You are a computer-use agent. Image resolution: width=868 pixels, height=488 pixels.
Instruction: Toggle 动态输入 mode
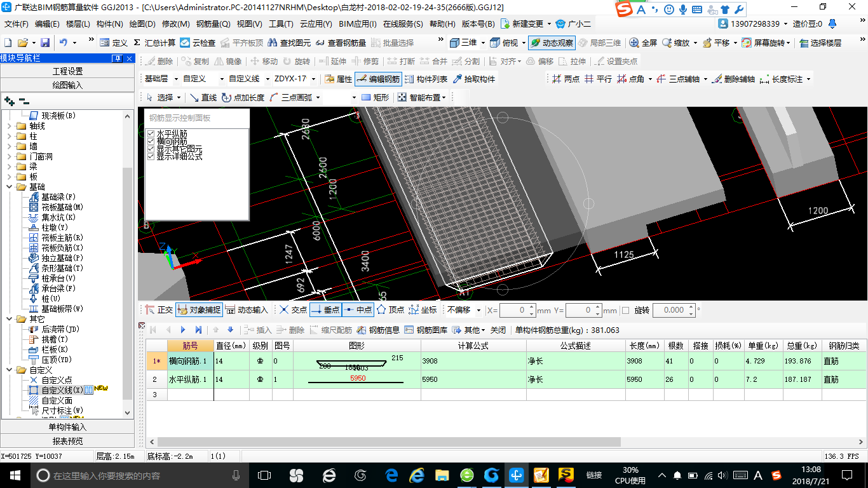click(247, 310)
